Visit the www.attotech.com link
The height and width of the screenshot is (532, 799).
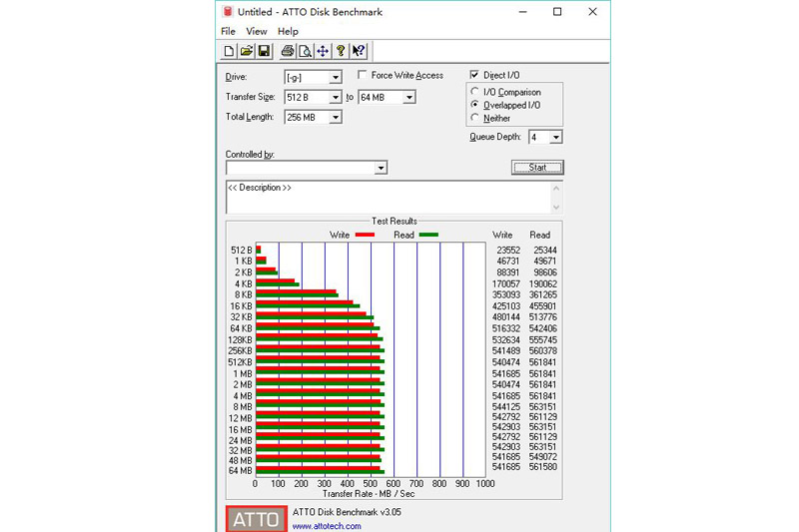click(327, 526)
